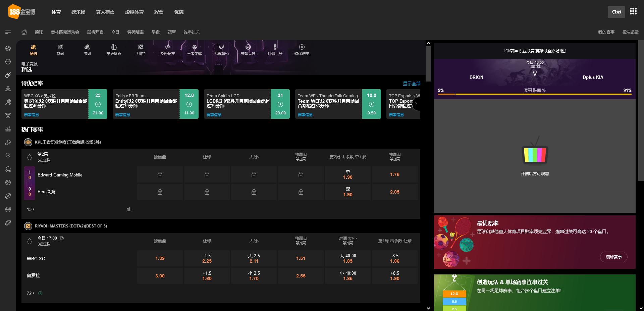Bet Hero久竞 双 kills odds 1.90
The height and width of the screenshot is (311, 644).
click(x=348, y=192)
